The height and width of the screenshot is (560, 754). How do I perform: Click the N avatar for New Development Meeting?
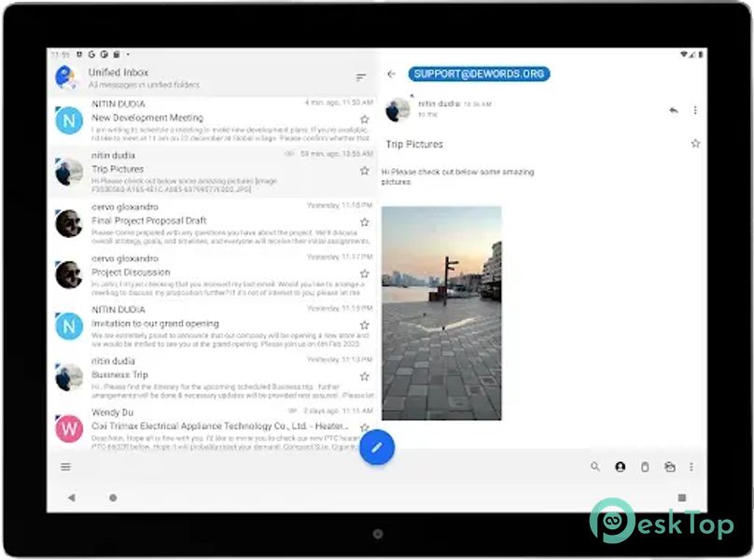tap(69, 120)
